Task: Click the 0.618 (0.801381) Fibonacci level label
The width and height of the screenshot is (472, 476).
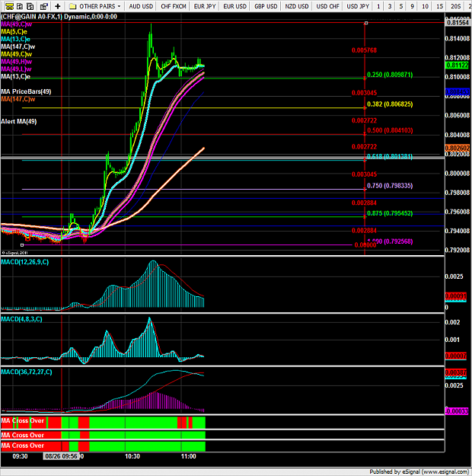Action: (x=390, y=157)
